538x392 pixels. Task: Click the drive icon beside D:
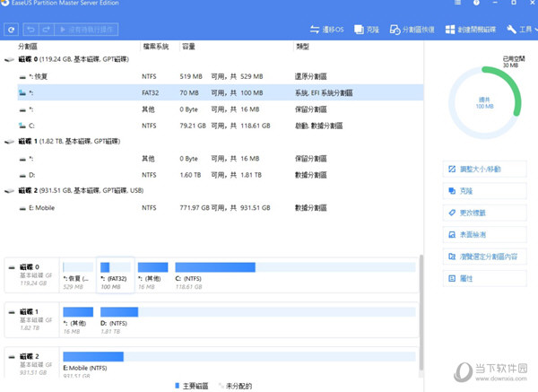[x=22, y=176]
